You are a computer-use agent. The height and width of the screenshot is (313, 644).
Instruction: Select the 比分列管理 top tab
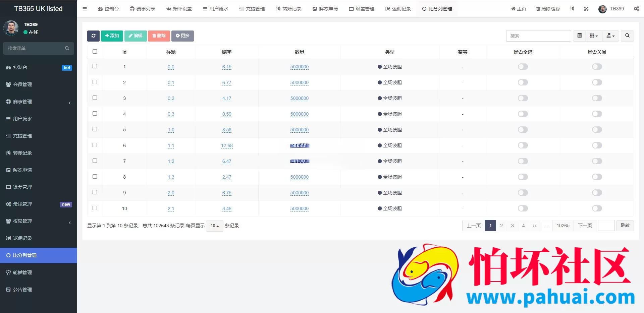click(x=437, y=9)
